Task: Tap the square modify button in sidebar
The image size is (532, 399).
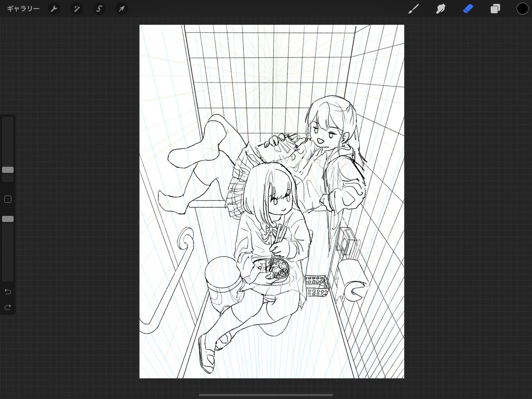Action: 8,199
